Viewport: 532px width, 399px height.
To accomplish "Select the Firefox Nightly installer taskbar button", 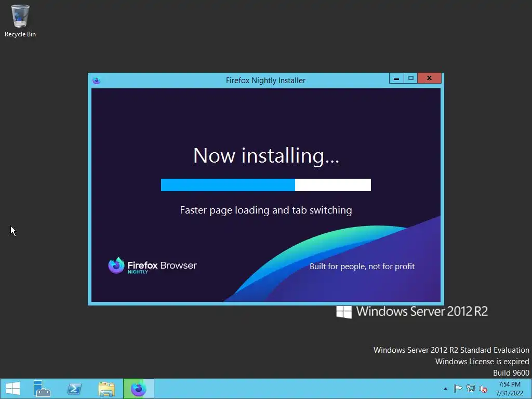I will coord(138,389).
